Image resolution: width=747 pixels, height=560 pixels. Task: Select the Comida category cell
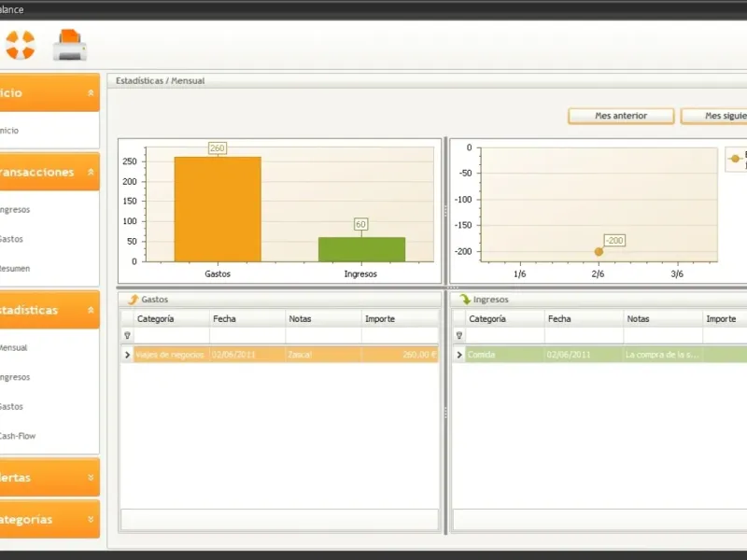(x=505, y=355)
